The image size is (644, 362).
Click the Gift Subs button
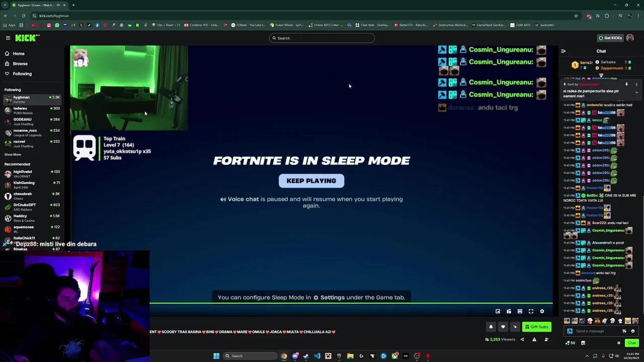point(537,327)
